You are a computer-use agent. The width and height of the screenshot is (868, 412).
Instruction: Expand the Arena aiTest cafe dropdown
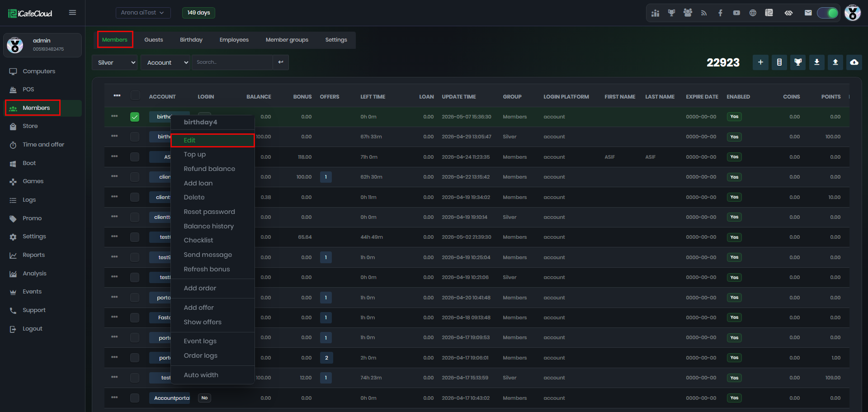(143, 13)
